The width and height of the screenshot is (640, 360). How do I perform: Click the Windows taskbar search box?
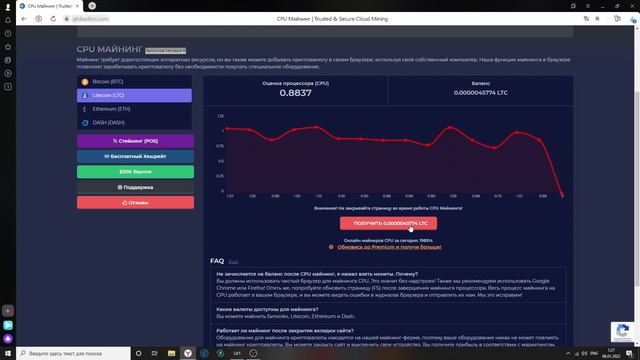click(73, 353)
